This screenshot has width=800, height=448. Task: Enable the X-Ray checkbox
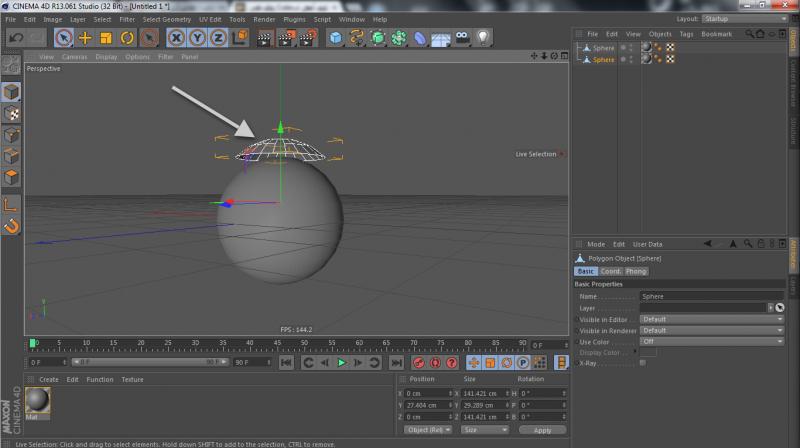tap(642, 362)
